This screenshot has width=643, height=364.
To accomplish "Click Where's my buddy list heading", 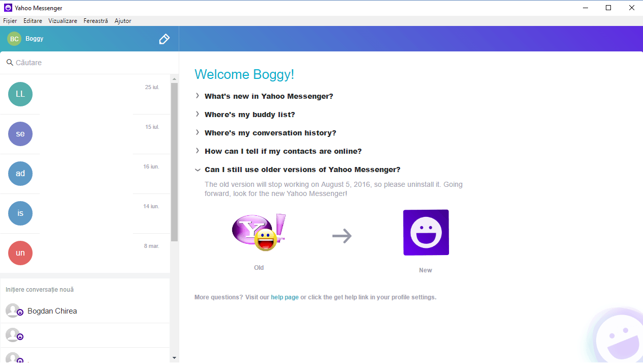I will 250,115.
